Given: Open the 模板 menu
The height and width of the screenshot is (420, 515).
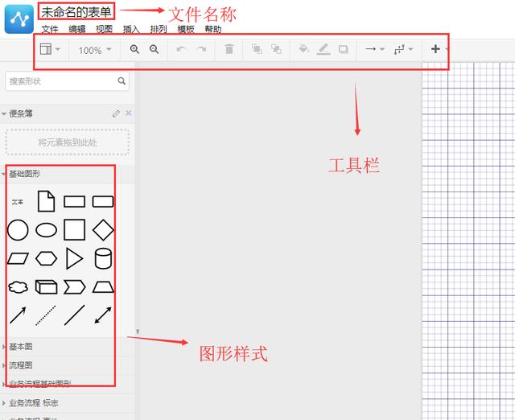Looking at the screenshot, I should click(x=186, y=29).
